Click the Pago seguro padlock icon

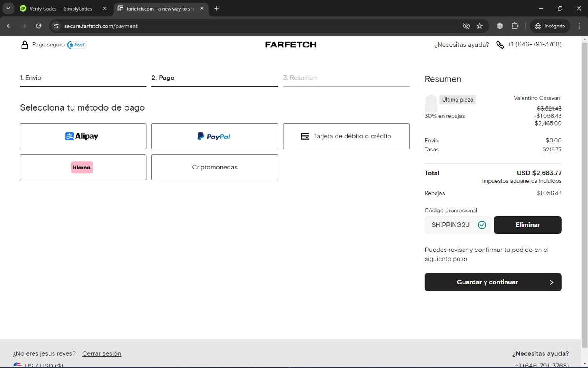[x=25, y=45]
